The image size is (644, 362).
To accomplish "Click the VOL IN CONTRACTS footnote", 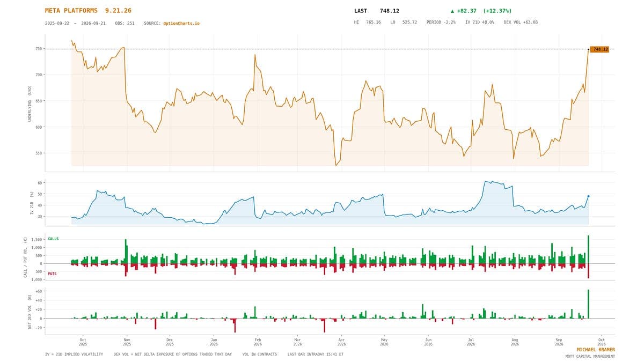I will tap(260, 354).
